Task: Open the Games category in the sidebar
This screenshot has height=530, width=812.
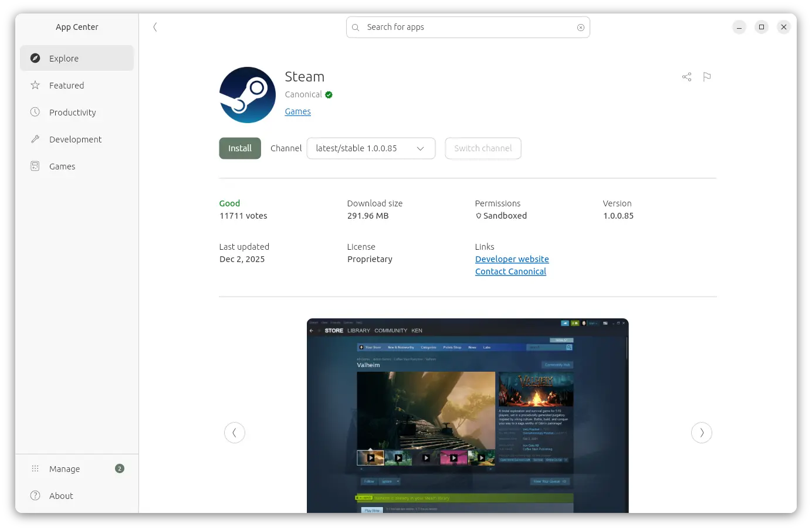Action: coord(77,166)
